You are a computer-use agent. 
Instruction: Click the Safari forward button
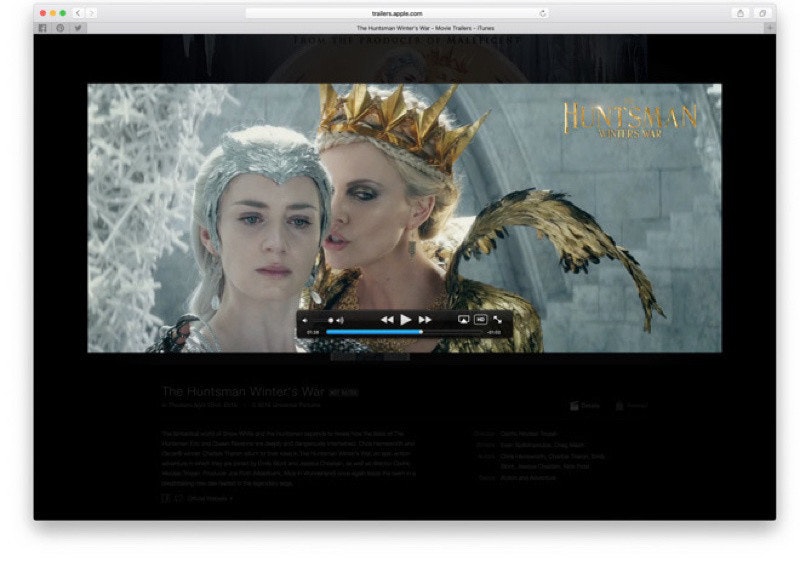[x=91, y=13]
